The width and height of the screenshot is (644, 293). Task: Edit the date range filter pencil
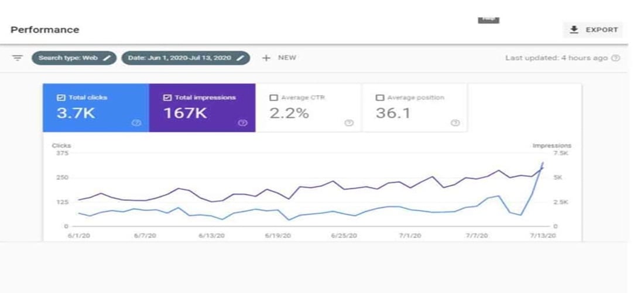click(240, 58)
